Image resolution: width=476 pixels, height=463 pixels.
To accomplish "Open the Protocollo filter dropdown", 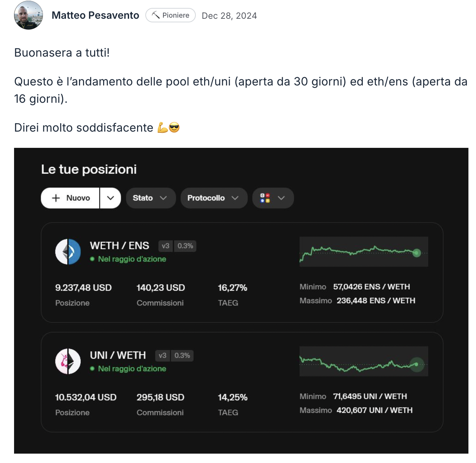I will pos(213,198).
